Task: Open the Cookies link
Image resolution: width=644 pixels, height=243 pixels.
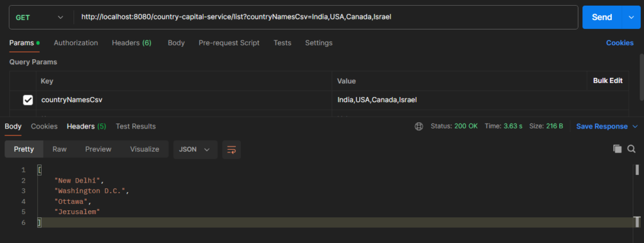Action: coord(619,43)
